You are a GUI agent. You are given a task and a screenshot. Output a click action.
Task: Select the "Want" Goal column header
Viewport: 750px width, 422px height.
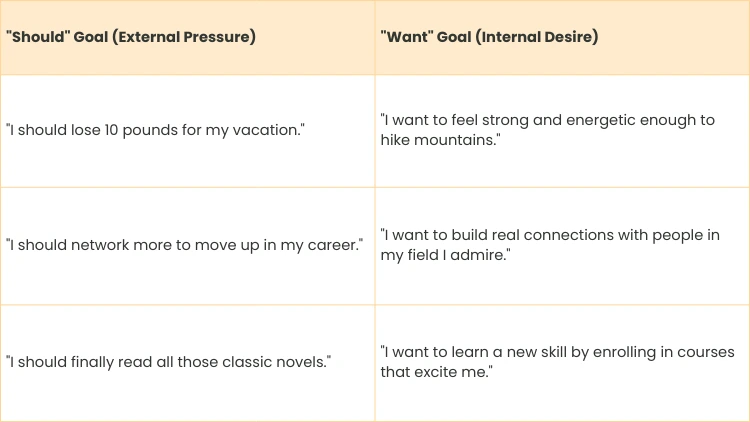[x=489, y=37]
